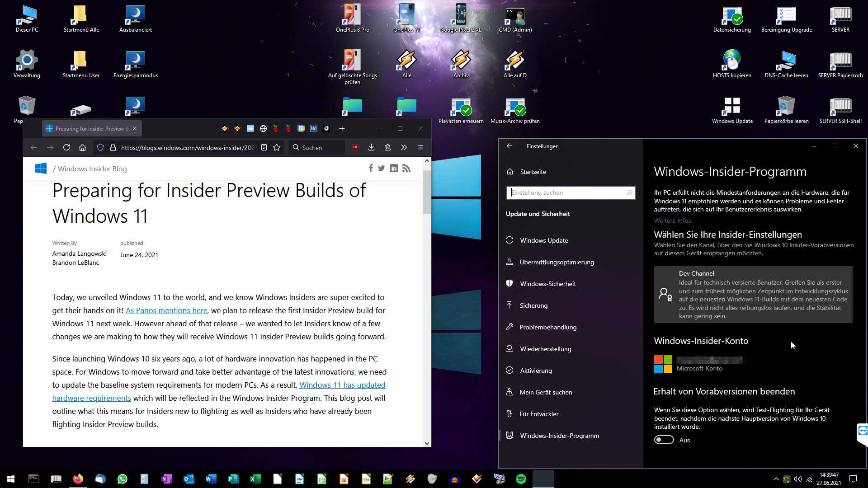The height and width of the screenshot is (488, 868).
Task: Open Spotify from the taskbar
Action: tap(521, 479)
